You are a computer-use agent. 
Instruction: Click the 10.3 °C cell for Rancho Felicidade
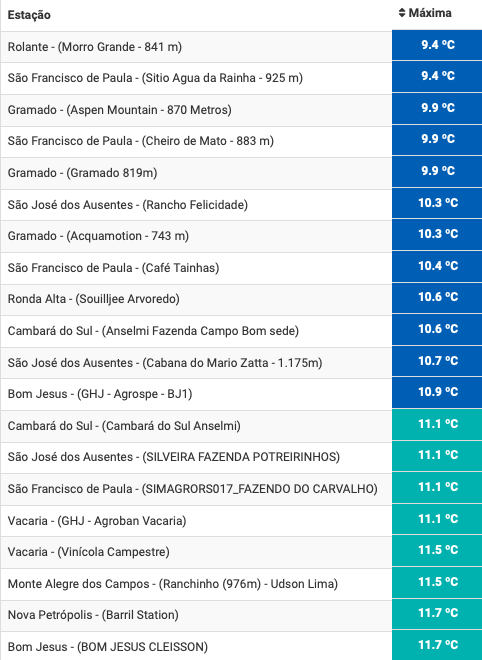click(437, 204)
